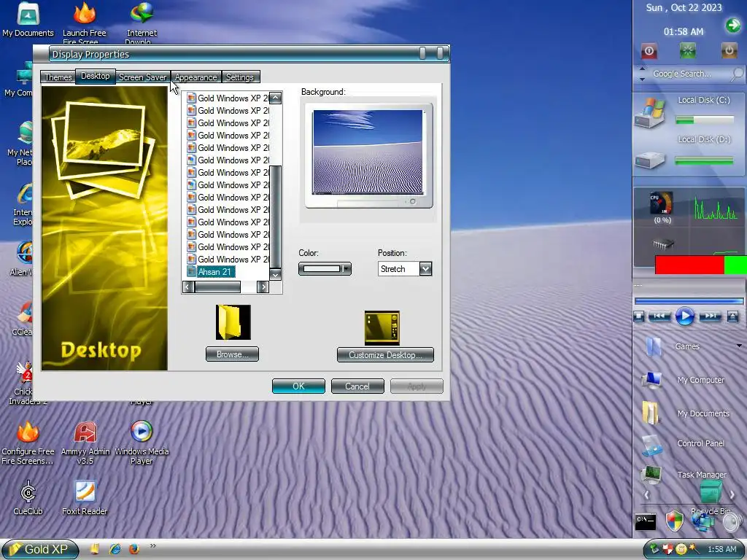The height and width of the screenshot is (560, 747).
Task: Open the Settings tab
Action: click(240, 77)
